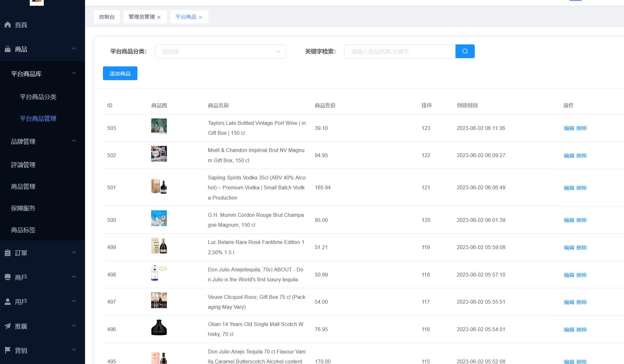Click price 54.00 in Veuve Clicquot row

(x=321, y=302)
